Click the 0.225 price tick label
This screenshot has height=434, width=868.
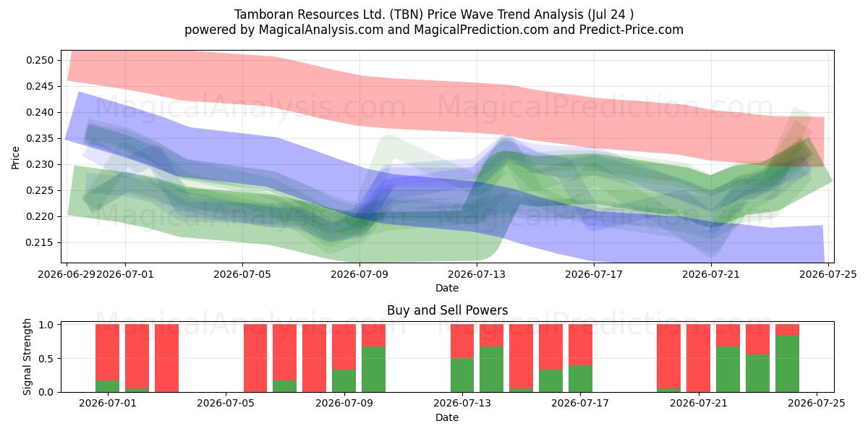tap(41, 190)
